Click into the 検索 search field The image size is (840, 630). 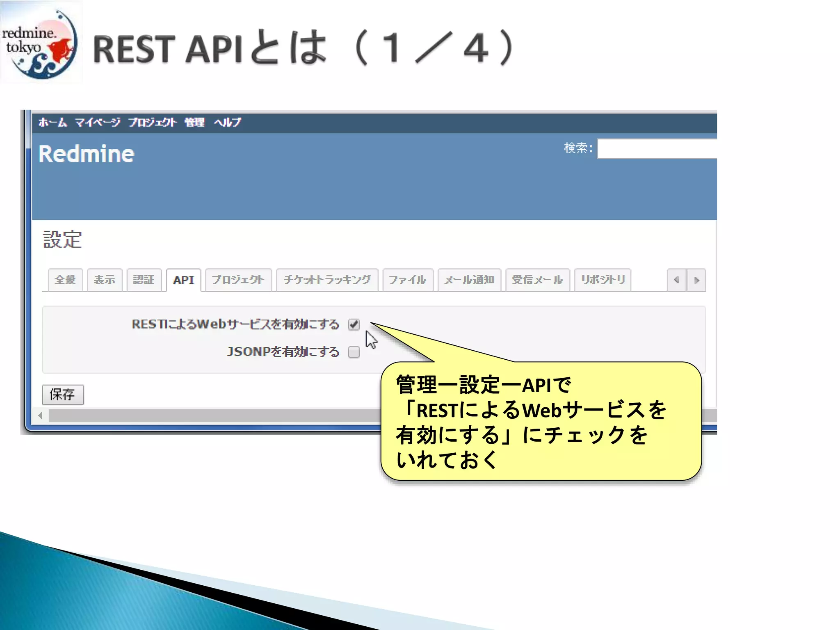tap(657, 148)
